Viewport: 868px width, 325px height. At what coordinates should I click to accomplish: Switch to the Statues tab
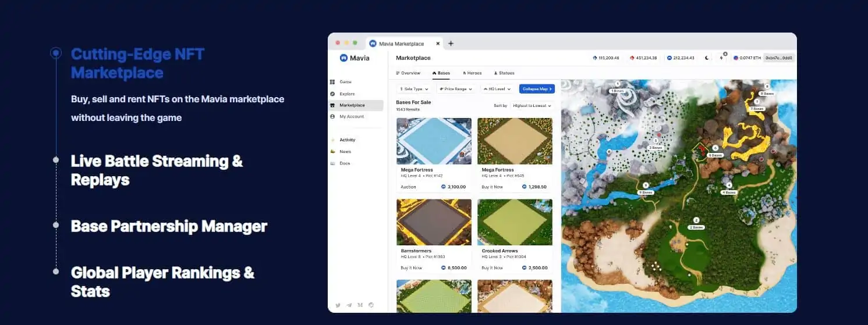pos(504,73)
